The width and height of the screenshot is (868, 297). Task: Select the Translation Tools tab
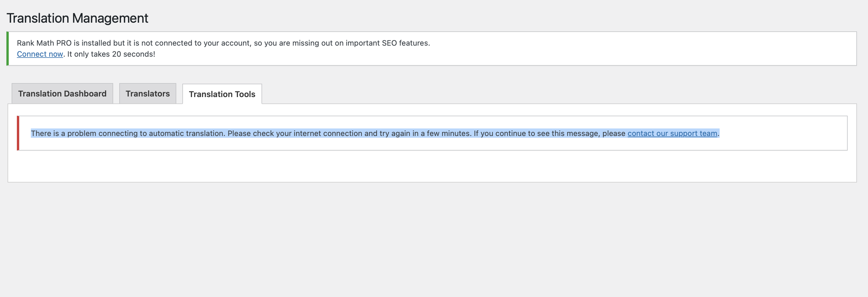[222, 94]
